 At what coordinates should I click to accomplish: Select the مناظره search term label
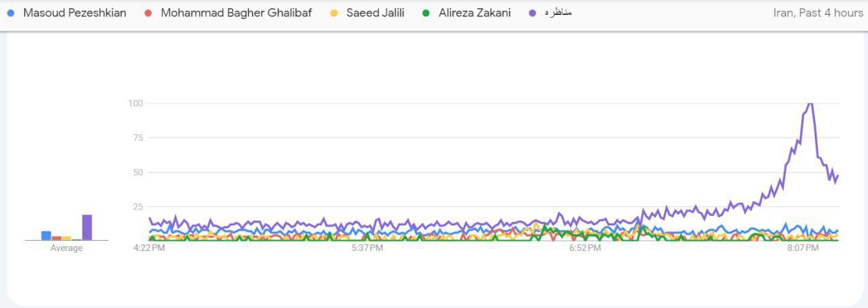coord(559,13)
